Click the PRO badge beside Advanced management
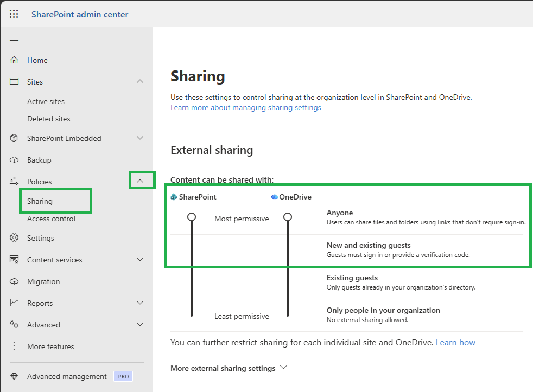 (x=123, y=376)
